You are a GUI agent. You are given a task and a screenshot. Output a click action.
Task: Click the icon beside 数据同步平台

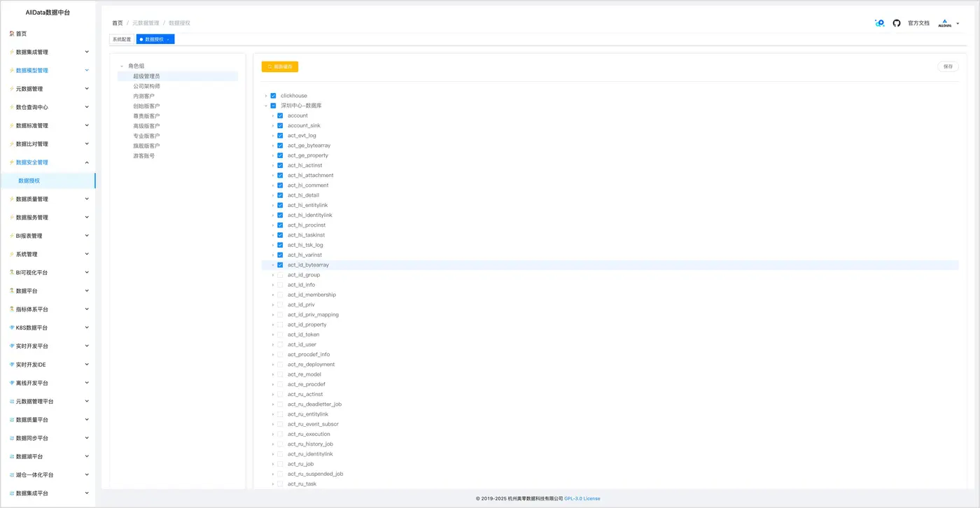(11, 438)
